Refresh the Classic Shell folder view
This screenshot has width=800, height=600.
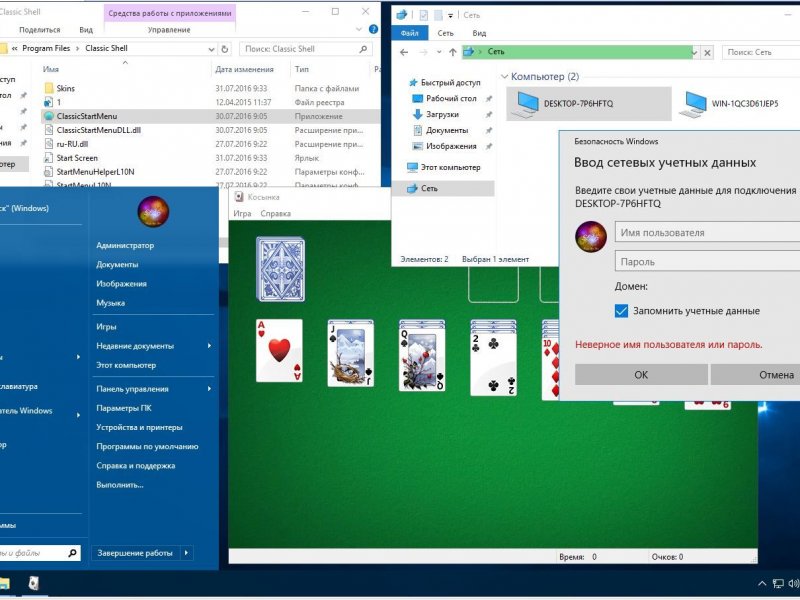pyautogui.click(x=224, y=49)
